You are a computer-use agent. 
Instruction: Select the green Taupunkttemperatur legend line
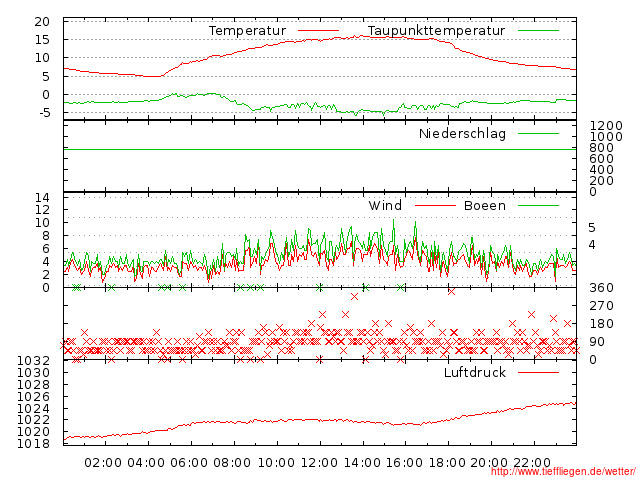538,31
